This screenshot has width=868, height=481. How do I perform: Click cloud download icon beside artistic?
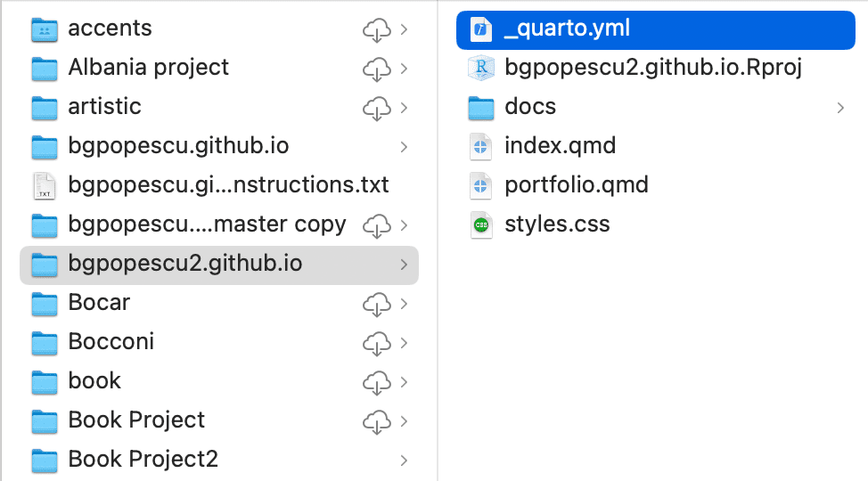click(377, 107)
